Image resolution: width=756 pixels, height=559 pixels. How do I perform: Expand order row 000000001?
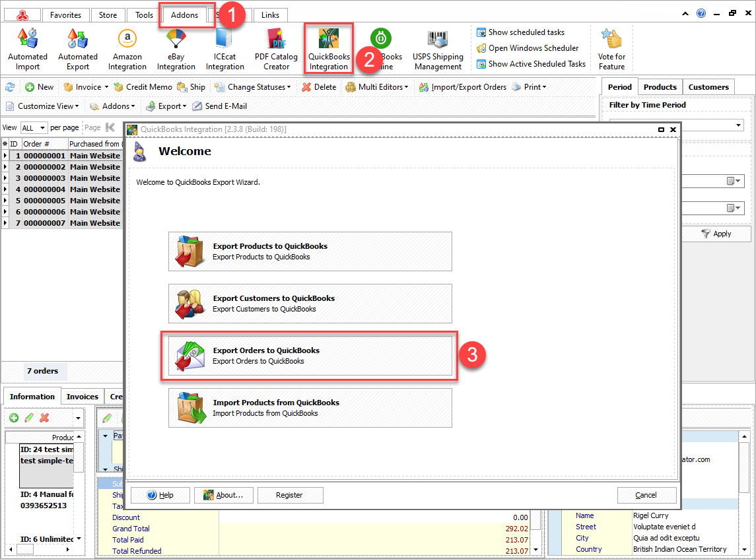pyautogui.click(x=5, y=156)
